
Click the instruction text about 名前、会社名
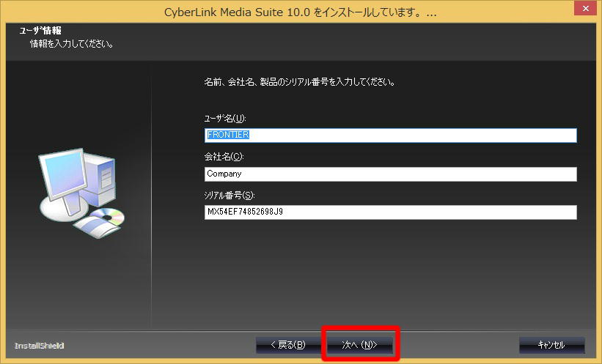300,82
